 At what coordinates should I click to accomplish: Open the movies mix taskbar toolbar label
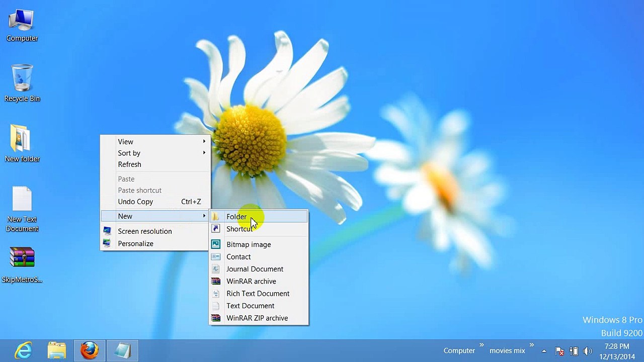point(507,351)
